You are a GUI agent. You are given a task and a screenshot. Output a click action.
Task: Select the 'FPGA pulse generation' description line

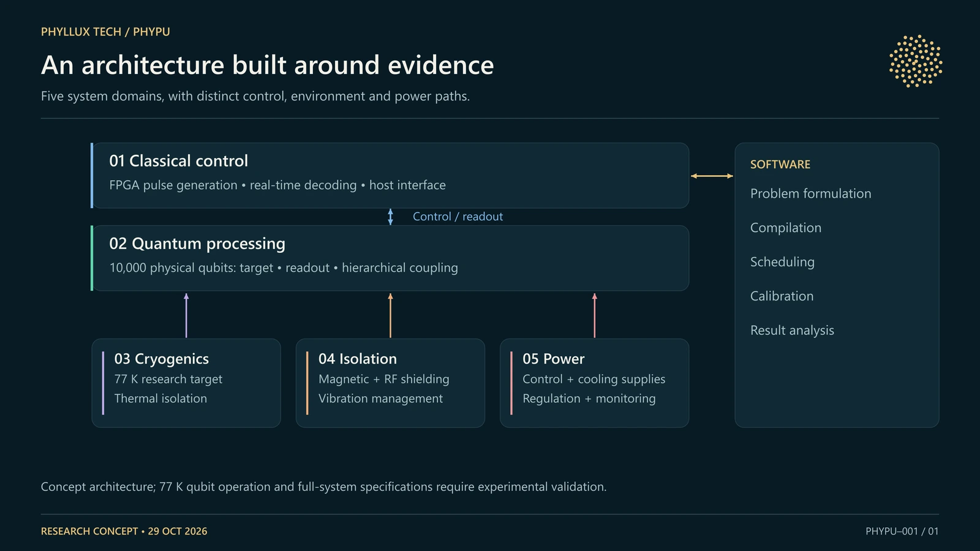[x=277, y=185]
